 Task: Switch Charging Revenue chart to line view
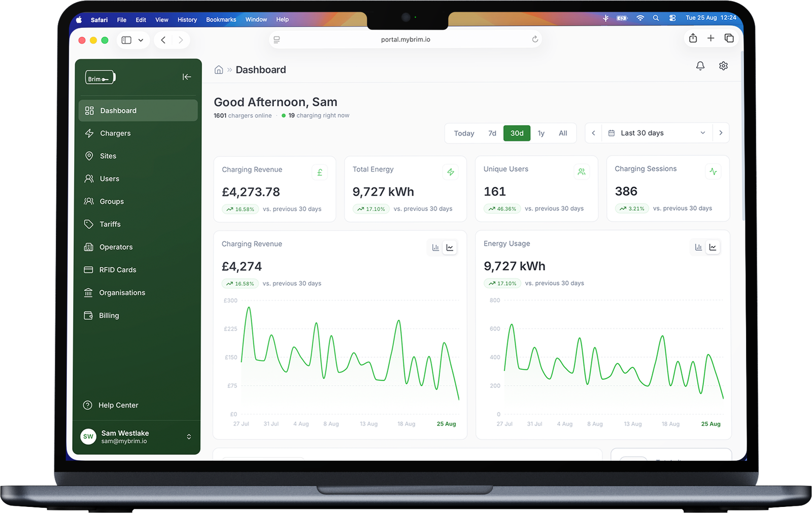click(450, 248)
